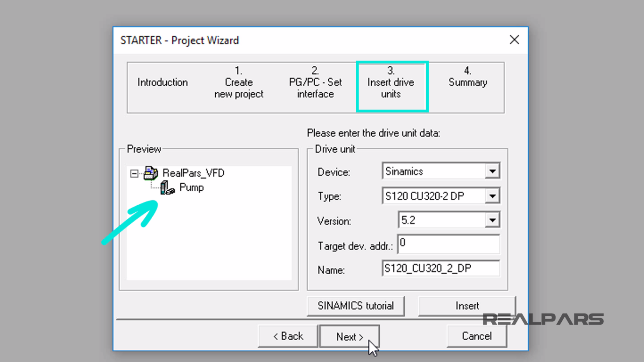Close the STARTER Project Wizard window

click(514, 40)
